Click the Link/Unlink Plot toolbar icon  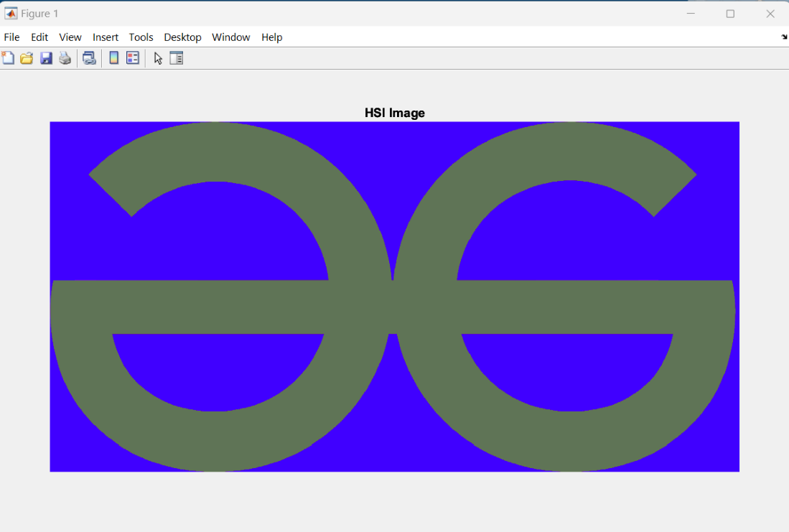click(x=89, y=58)
